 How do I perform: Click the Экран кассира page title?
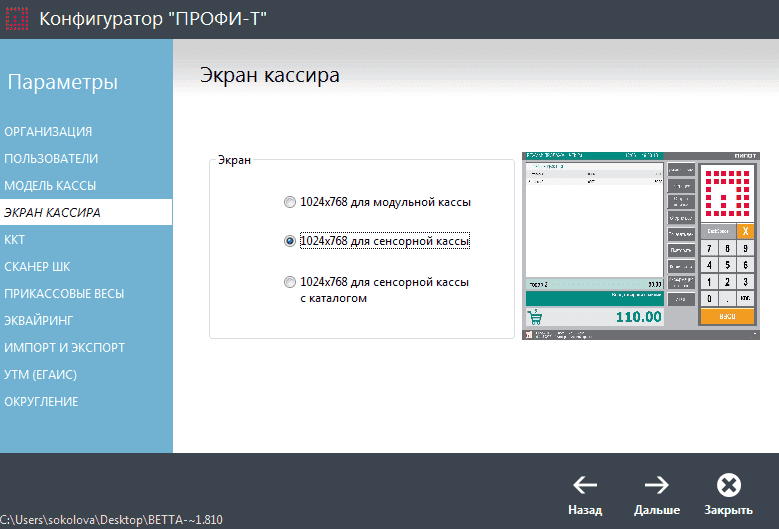click(x=270, y=76)
